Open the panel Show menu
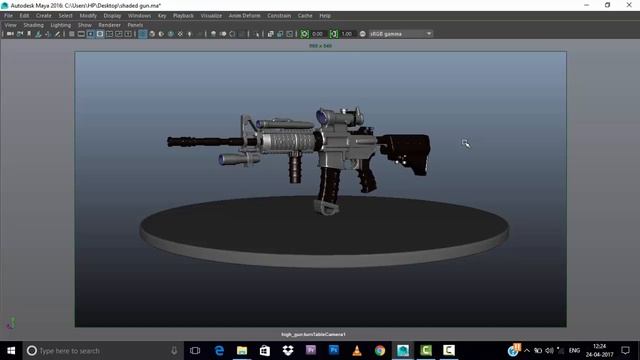The image size is (640, 360). (x=85, y=25)
